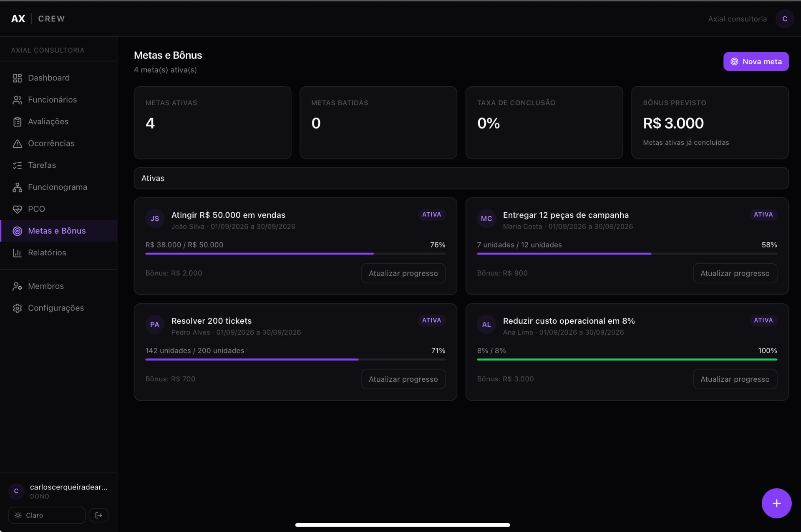The height and width of the screenshot is (532, 801).
Task: Update progress for Atingir R$ 50.000 goal
Action: click(403, 273)
